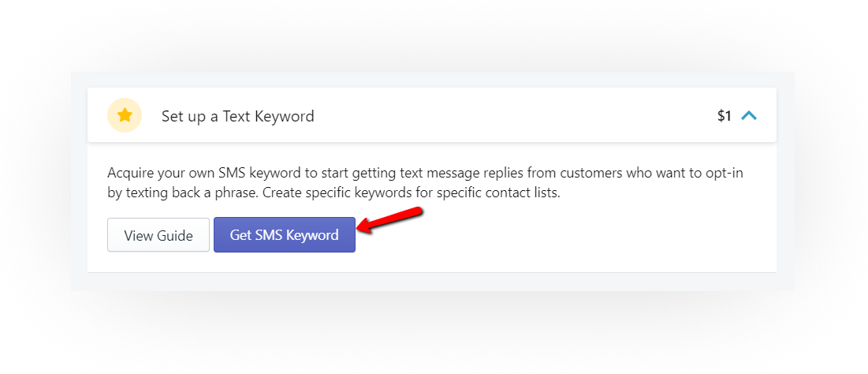Click the phrase "opt-in" in description

coord(723,173)
